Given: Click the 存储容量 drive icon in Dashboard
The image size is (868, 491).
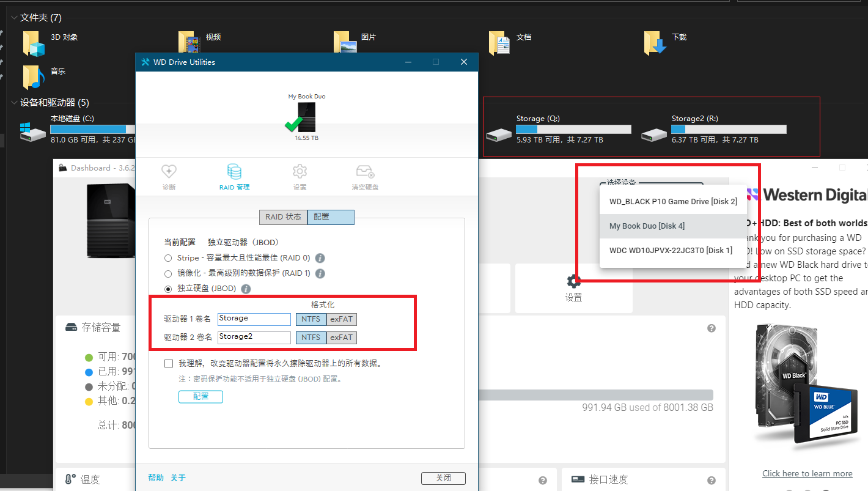Looking at the screenshot, I should [71, 327].
